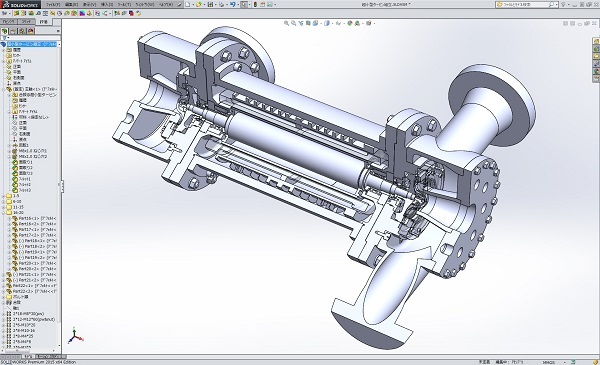
Task: Expand the 16-20 folder in tree
Action: [4, 213]
